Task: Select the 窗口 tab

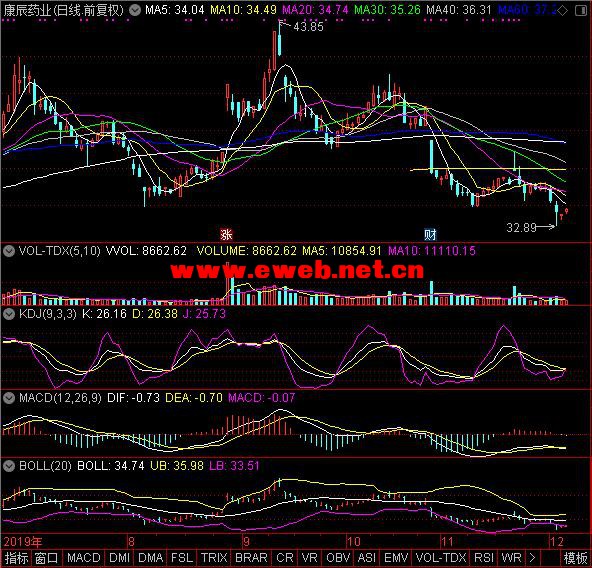Action: point(47,558)
